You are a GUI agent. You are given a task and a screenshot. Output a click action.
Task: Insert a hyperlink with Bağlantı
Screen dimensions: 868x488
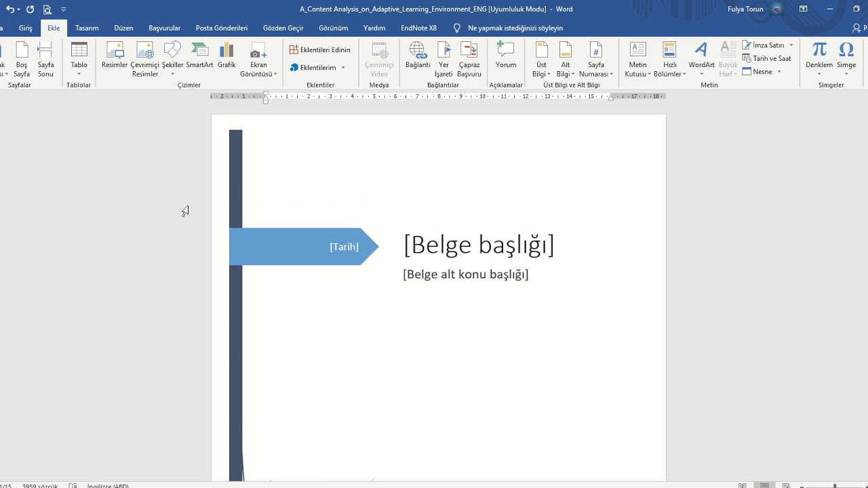(x=418, y=56)
